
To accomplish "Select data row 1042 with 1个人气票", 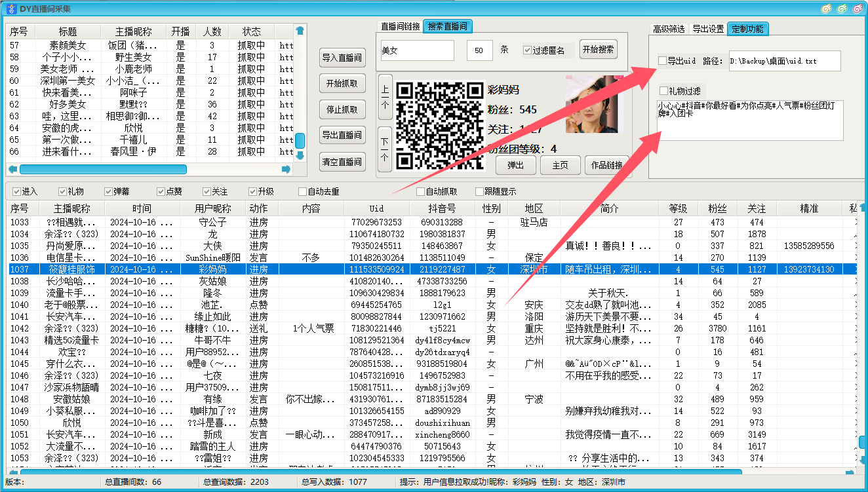I will [432, 328].
